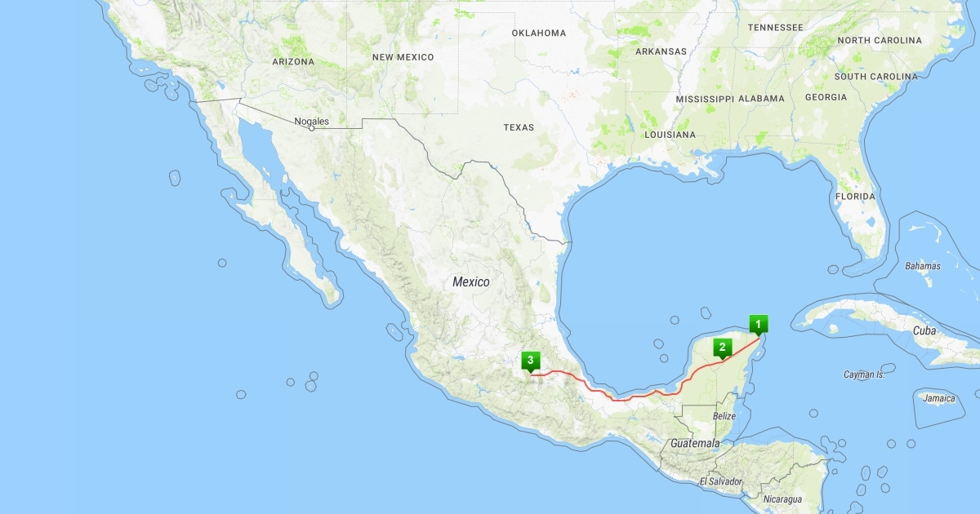
Task: Click the LOUISIANA state label
Action: [670, 134]
